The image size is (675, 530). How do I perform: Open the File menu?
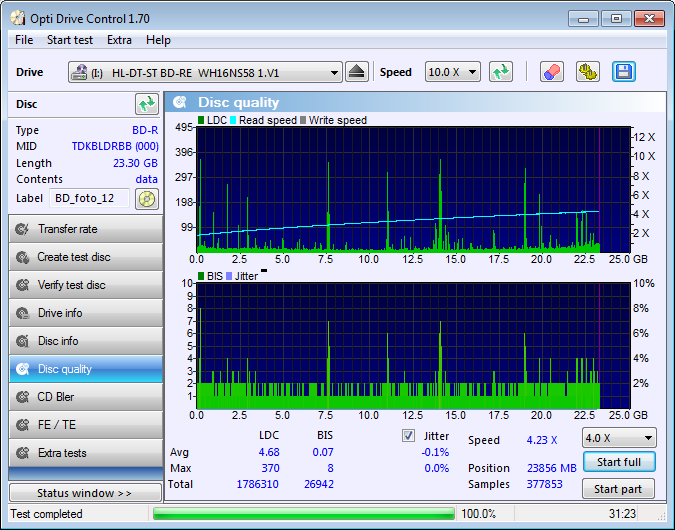24,40
